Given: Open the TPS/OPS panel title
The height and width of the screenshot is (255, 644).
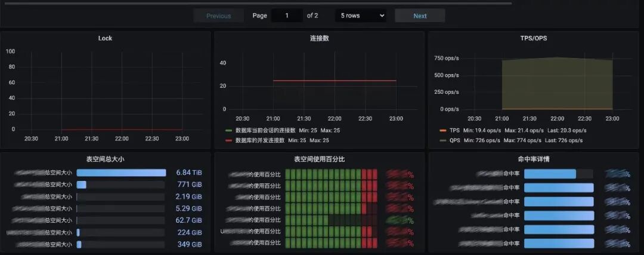Looking at the screenshot, I should 534,38.
